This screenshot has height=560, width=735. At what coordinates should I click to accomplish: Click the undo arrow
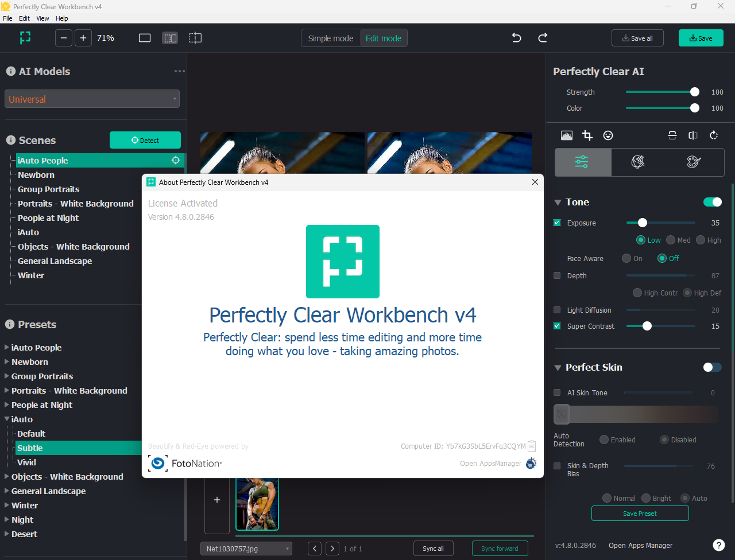(x=516, y=38)
